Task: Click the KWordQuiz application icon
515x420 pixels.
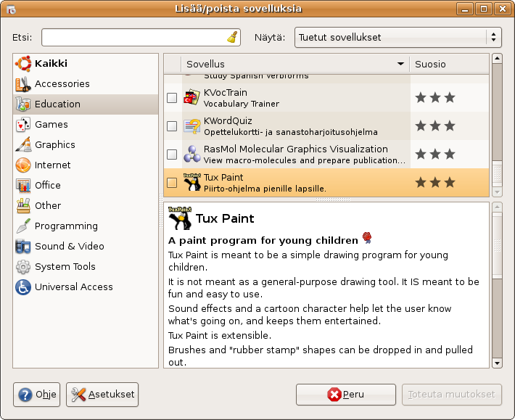Action: click(x=191, y=126)
